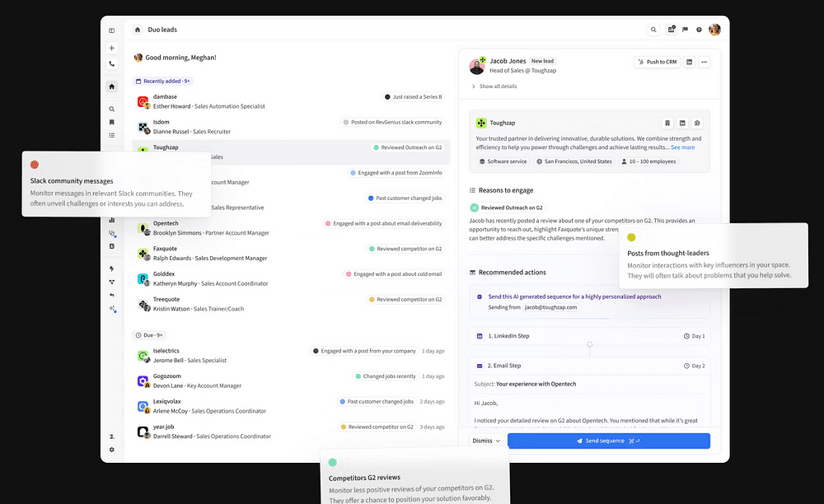
Task: Expand the 2. Email Step row
Action: pyautogui.click(x=589, y=366)
